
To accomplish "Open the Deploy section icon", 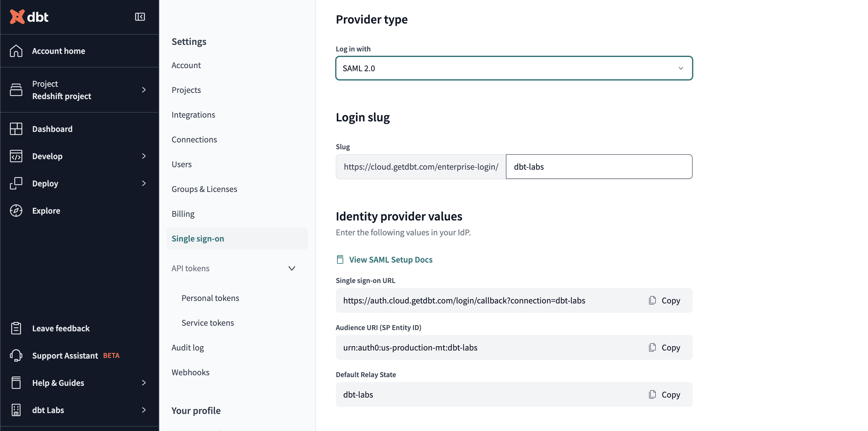I will coord(16,183).
